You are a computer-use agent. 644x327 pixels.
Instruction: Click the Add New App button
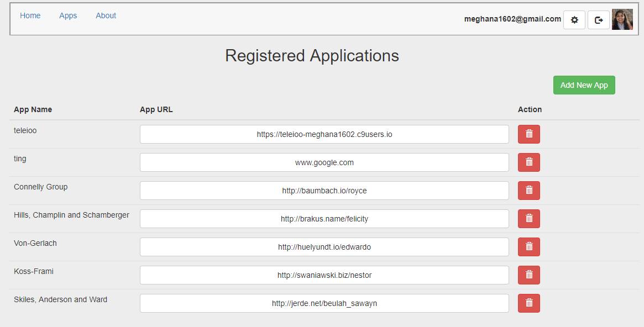point(584,85)
